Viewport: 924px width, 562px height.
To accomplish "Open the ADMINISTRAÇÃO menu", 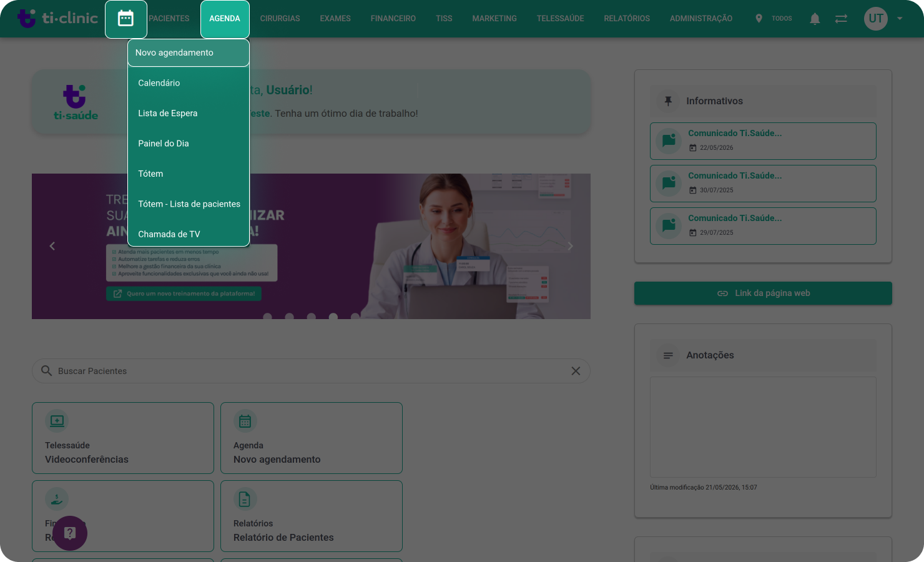I will [701, 19].
